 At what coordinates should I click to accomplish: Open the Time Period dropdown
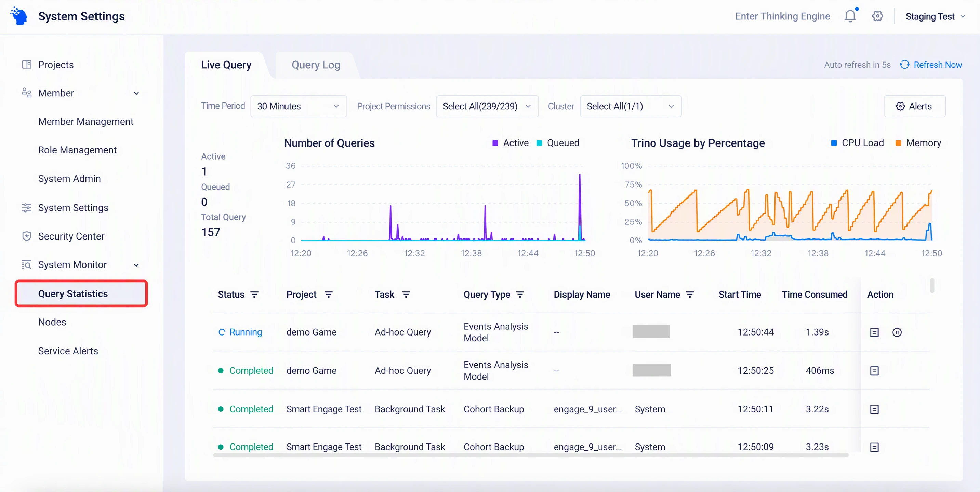(298, 106)
